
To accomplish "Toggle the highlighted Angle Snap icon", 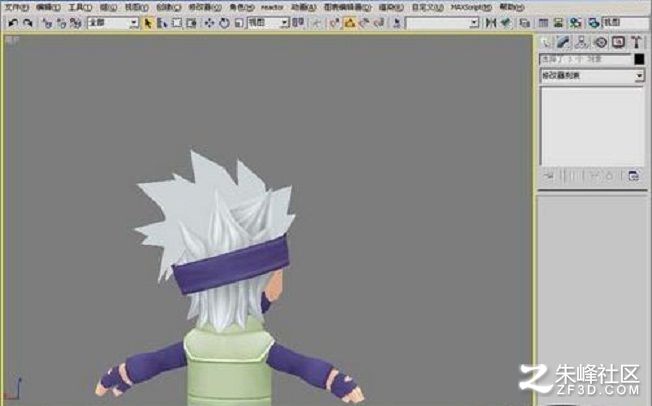I will pos(350,23).
